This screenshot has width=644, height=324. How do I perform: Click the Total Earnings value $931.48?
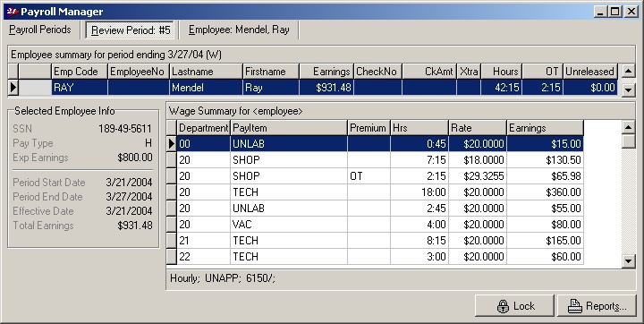(x=135, y=226)
